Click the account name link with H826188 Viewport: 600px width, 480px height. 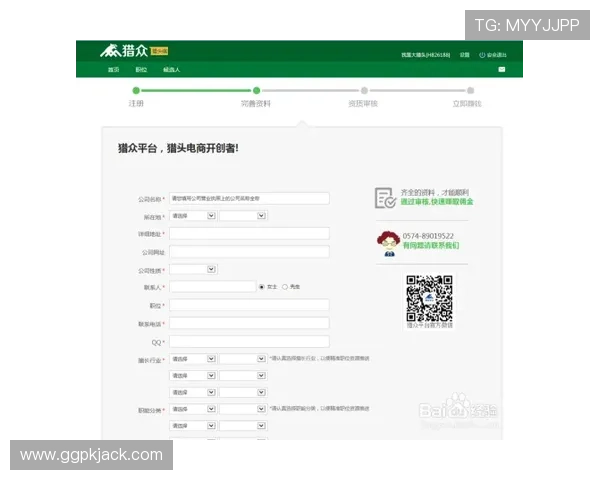point(426,55)
